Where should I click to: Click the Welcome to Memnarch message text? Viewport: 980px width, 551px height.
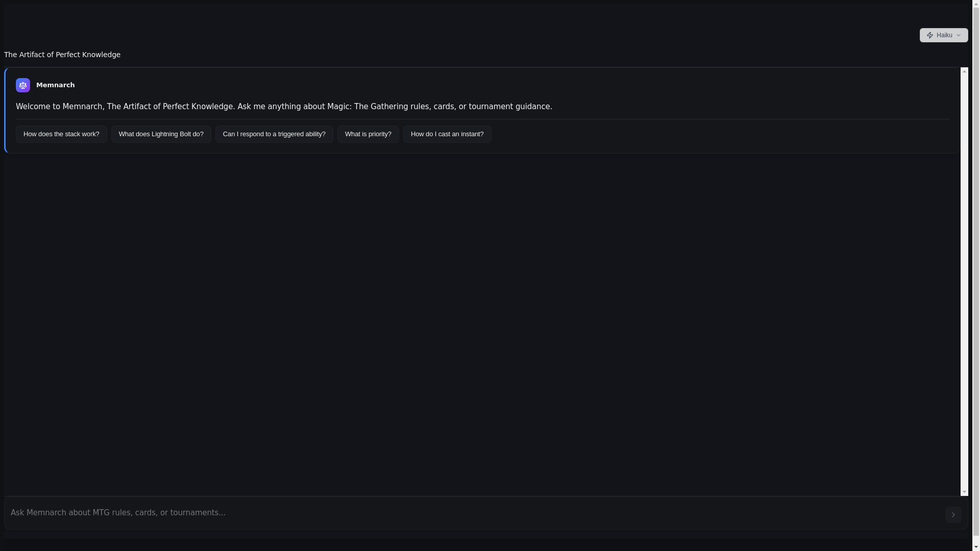284,107
